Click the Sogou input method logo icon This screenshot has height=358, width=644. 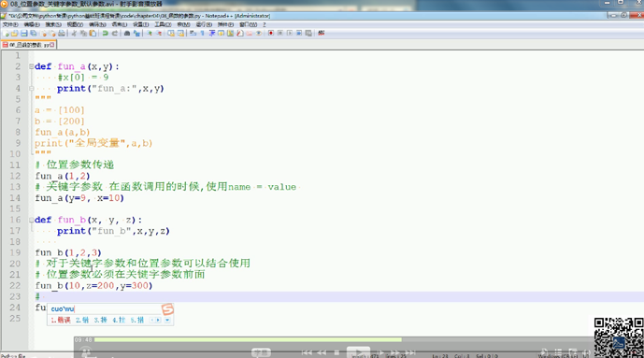[x=167, y=309]
